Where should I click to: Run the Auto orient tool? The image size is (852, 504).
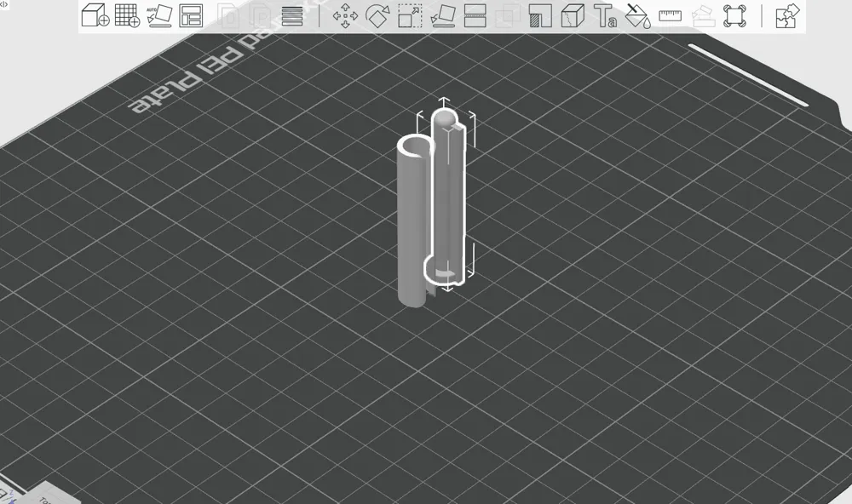[x=159, y=15]
